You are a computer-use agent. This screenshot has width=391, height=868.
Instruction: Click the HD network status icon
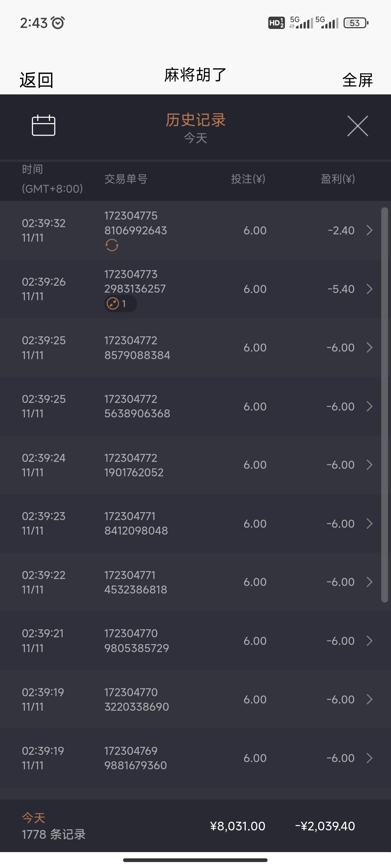pyautogui.click(x=276, y=23)
